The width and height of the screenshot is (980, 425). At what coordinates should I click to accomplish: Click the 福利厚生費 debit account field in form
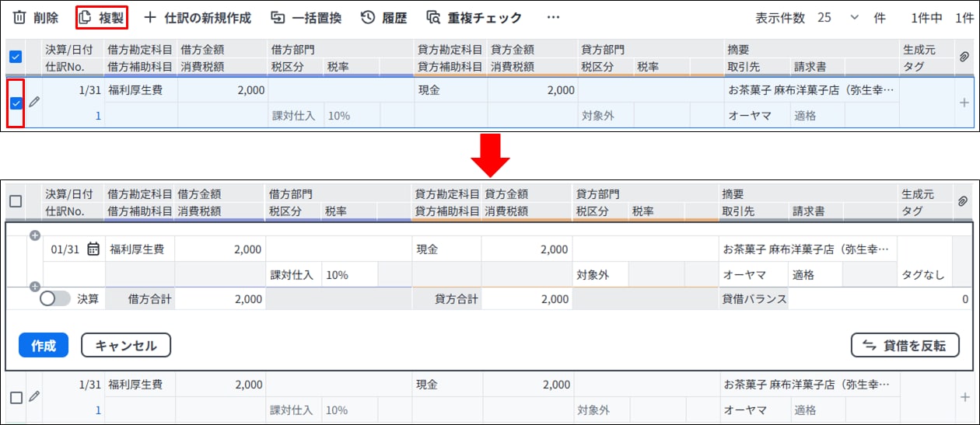pyautogui.click(x=140, y=249)
